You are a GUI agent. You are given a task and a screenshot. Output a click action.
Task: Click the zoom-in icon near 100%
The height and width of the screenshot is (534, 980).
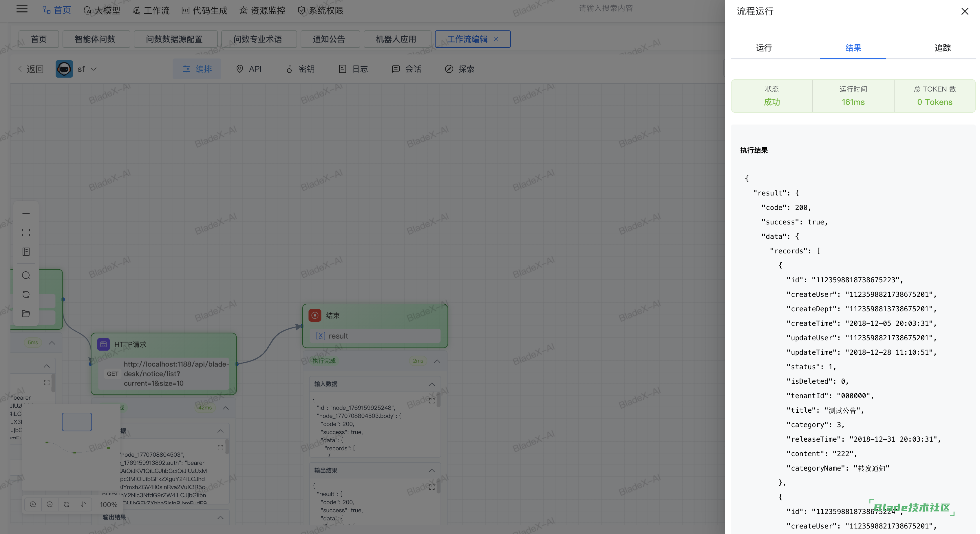pyautogui.click(x=33, y=504)
